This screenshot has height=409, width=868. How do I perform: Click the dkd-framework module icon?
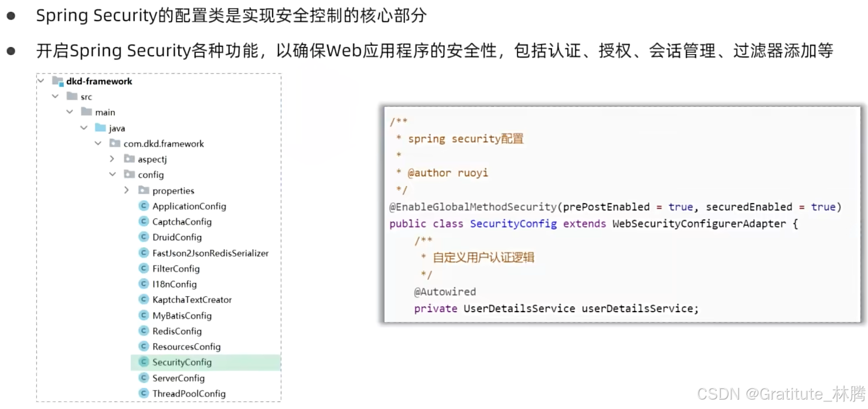pos(57,81)
